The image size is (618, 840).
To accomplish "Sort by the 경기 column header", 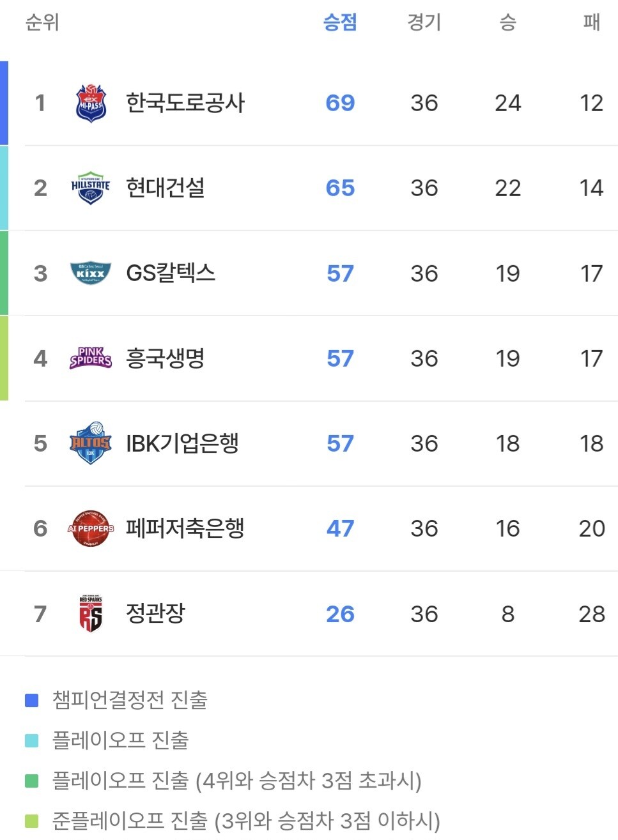I will [x=424, y=22].
